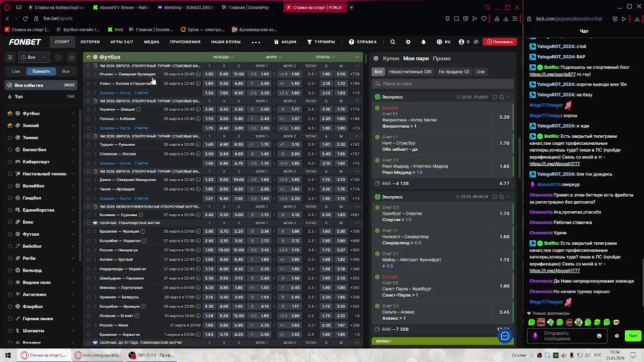Toggle favorite star for Киберспорт in sidebar
The image size is (644, 362).
pyautogui.click(x=10, y=162)
